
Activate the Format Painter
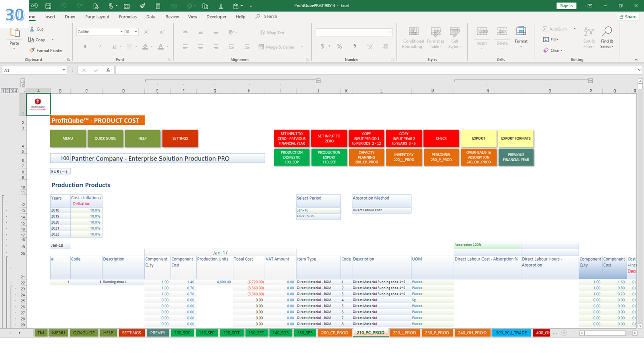tap(46, 50)
